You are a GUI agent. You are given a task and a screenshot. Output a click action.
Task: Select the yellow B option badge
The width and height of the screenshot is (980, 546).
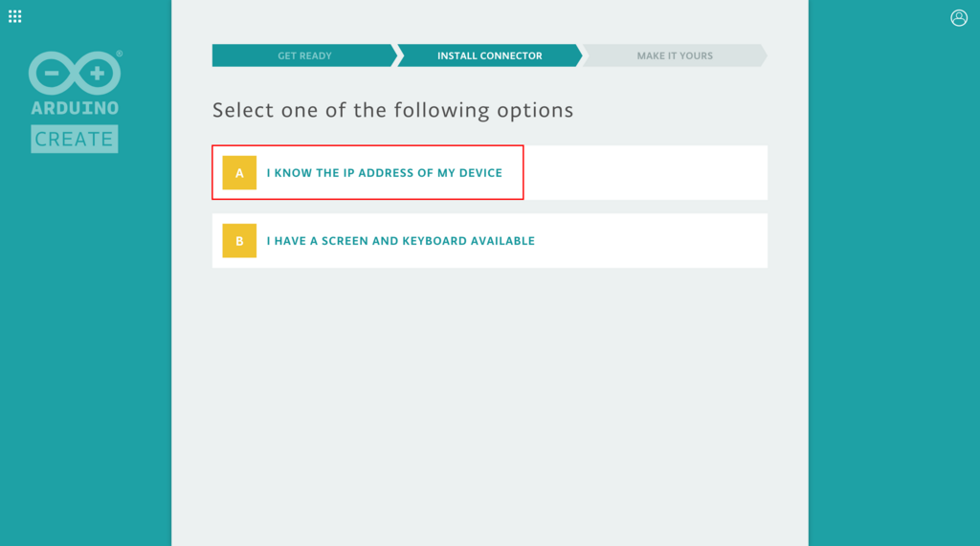239,241
